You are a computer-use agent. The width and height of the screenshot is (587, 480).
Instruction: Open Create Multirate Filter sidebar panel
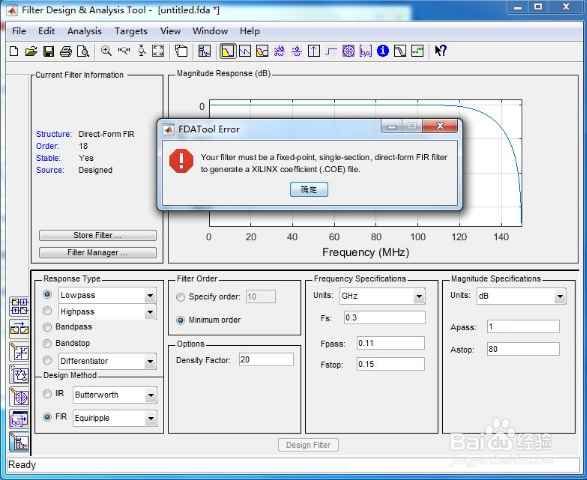click(19, 306)
